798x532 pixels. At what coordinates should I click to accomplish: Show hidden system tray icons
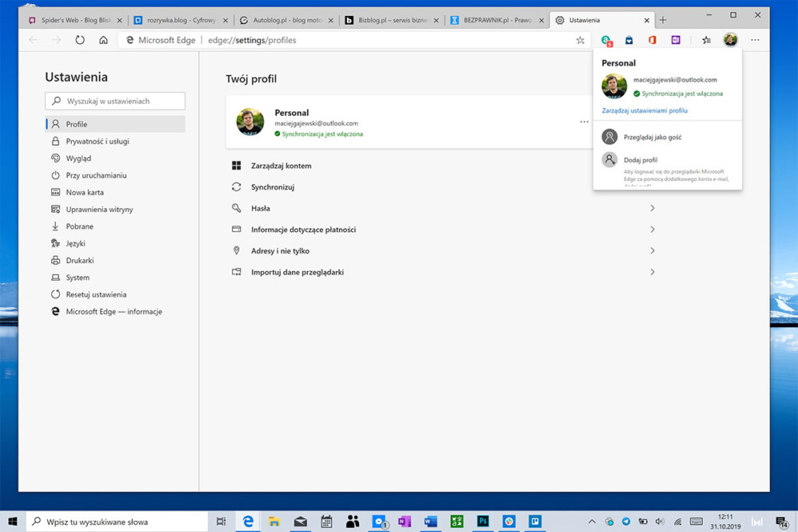(x=592, y=522)
